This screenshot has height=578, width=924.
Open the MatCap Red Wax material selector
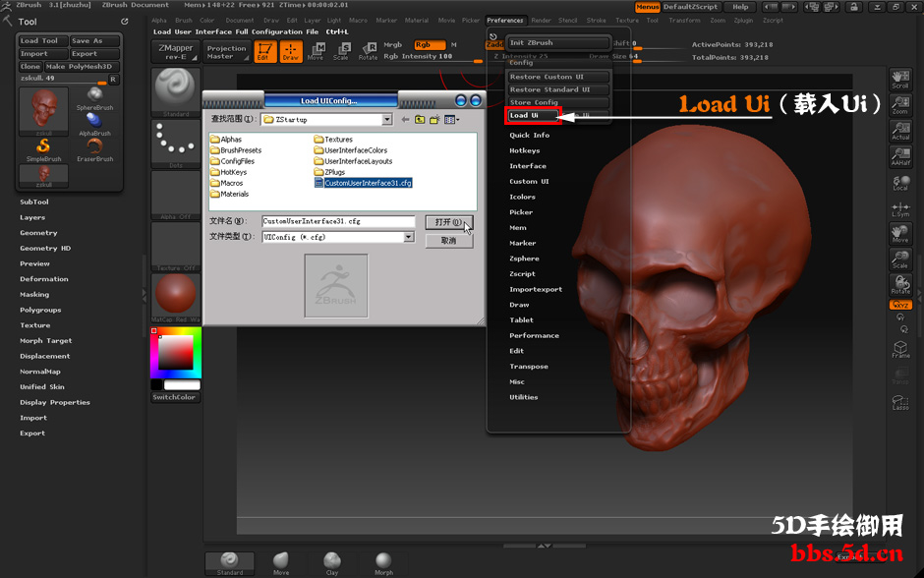click(176, 298)
